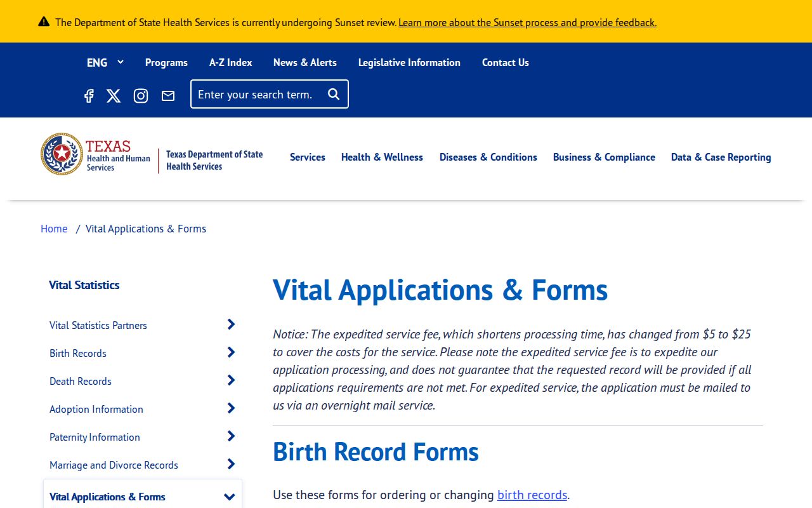Expand Marriage and Divorce Records chevron
This screenshot has width=812, height=508.
pyautogui.click(x=231, y=464)
